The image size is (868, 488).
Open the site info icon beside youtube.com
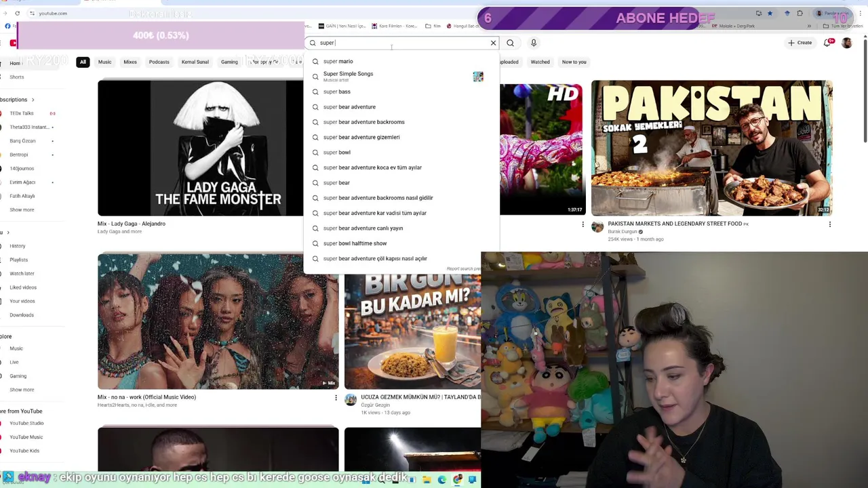(32, 13)
